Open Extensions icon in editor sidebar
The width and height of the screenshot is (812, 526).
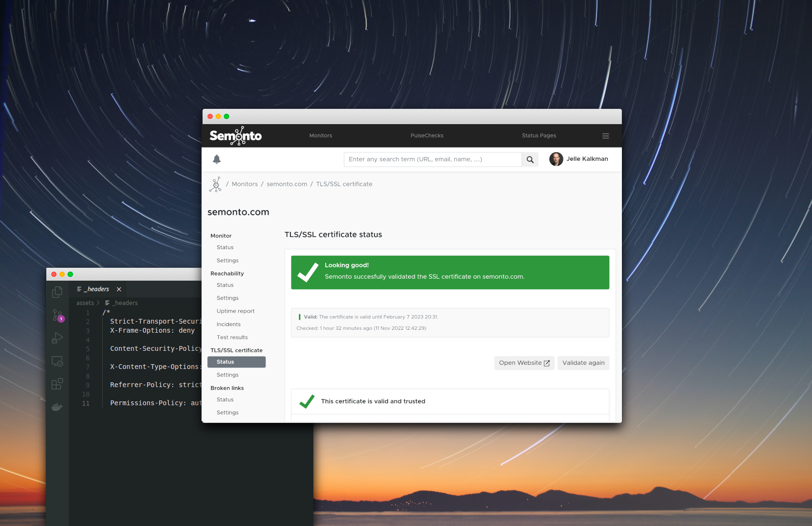point(57,384)
